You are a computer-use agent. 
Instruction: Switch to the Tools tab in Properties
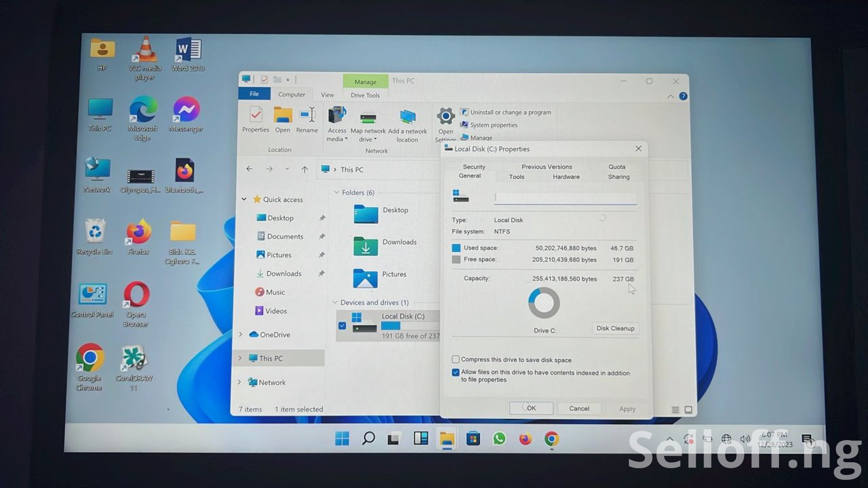point(516,177)
